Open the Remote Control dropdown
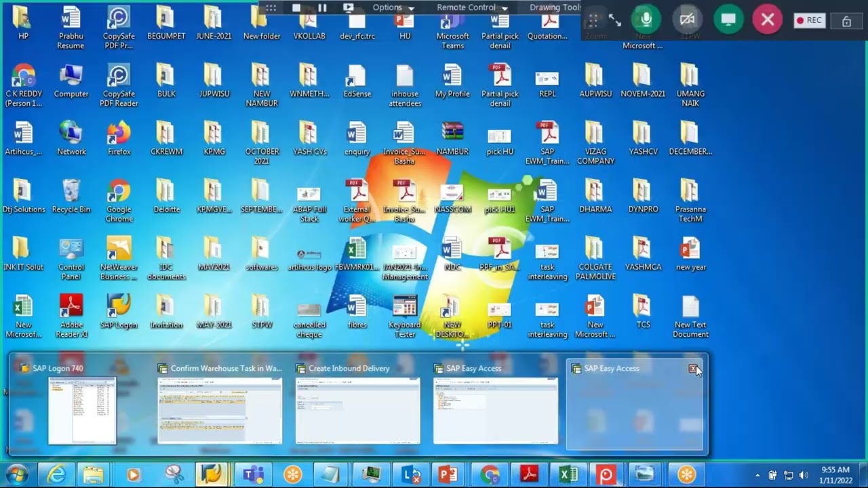Viewport: 868px width, 488px height. (x=472, y=7)
